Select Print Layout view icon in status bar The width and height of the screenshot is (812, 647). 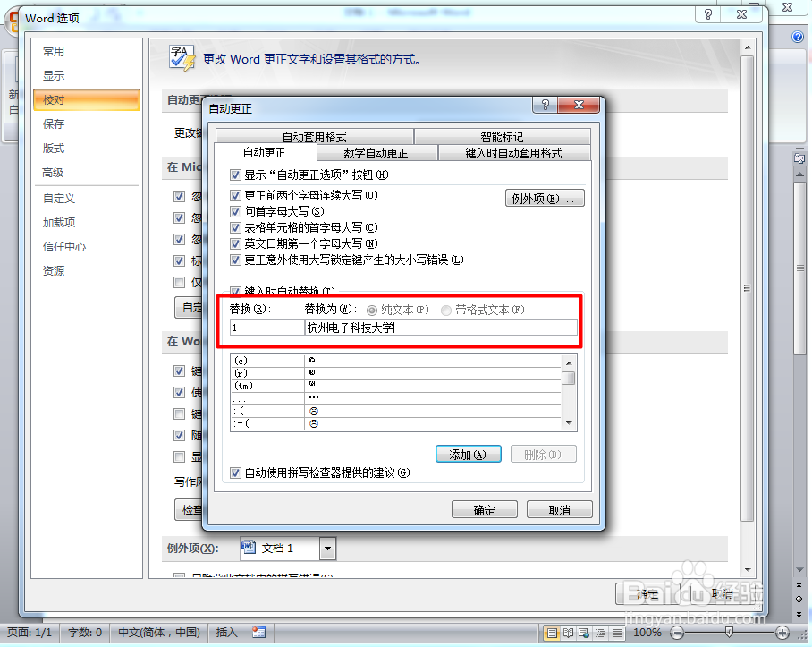pos(552,633)
